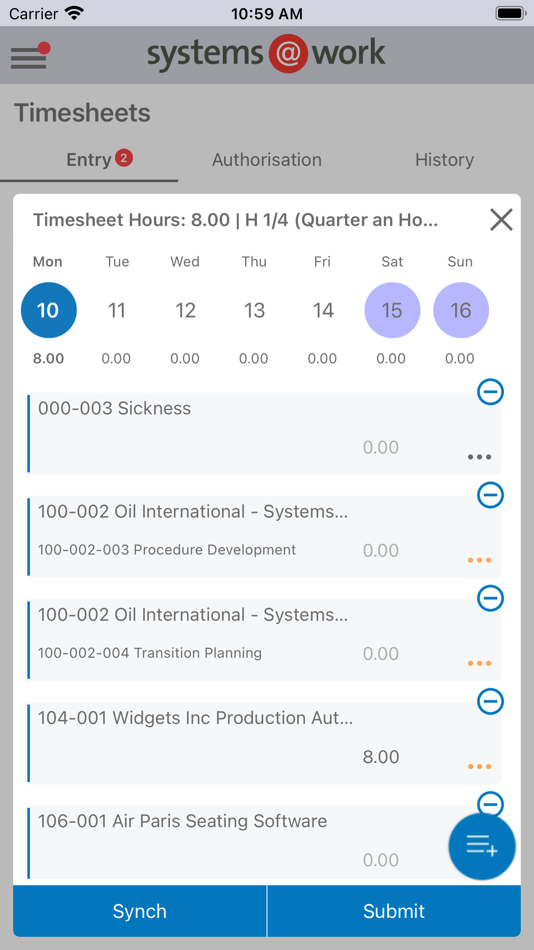The height and width of the screenshot is (950, 534).
Task: Switch to the Authorisation tab
Action: coord(267,160)
